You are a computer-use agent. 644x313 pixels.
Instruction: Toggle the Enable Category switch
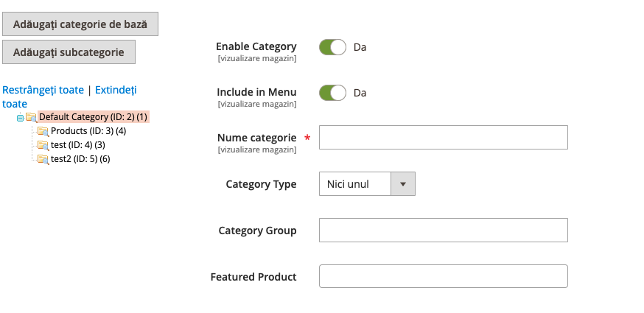(x=332, y=47)
